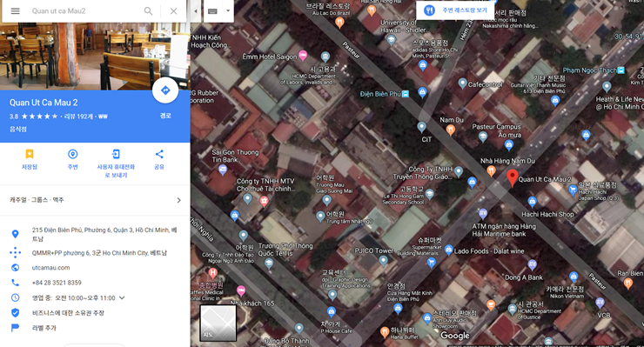The height and width of the screenshot is (347, 644).
Task: Click the clock hours icon
Action: [x=15, y=297]
